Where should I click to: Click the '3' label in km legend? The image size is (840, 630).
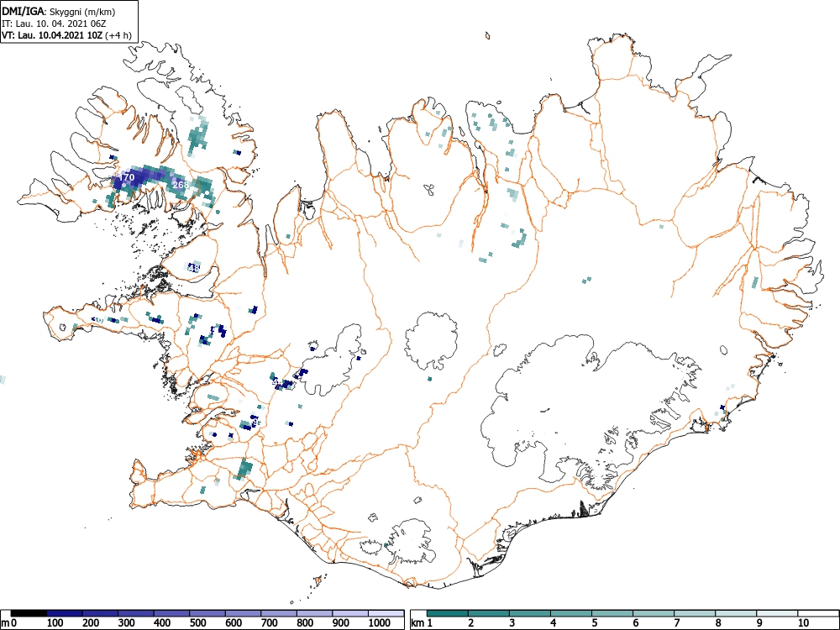click(512, 623)
